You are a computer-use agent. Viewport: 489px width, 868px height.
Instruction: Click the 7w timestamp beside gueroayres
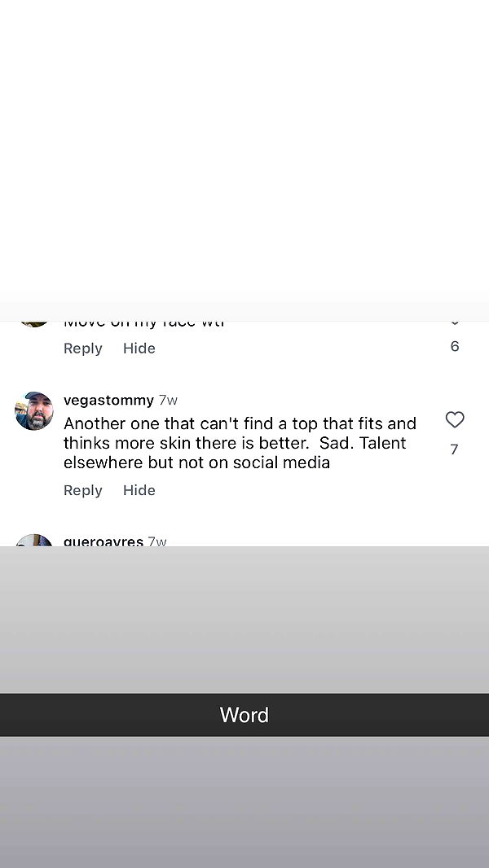point(157,541)
